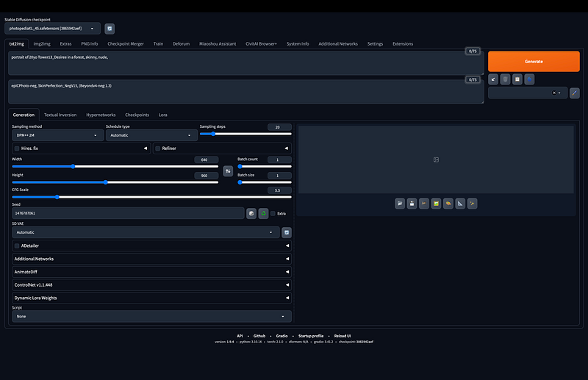Select the Lora sub-tab
This screenshot has height=380, width=588.
click(162, 115)
